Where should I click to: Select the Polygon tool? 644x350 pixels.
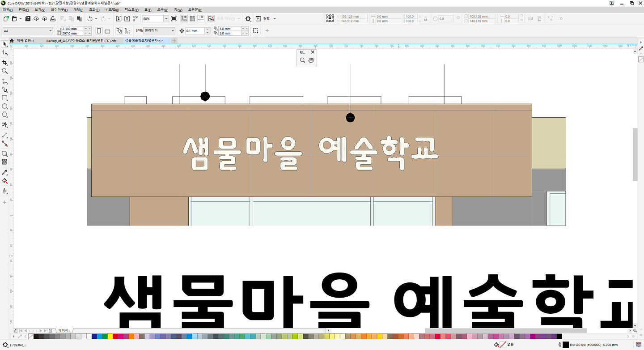click(x=4, y=115)
